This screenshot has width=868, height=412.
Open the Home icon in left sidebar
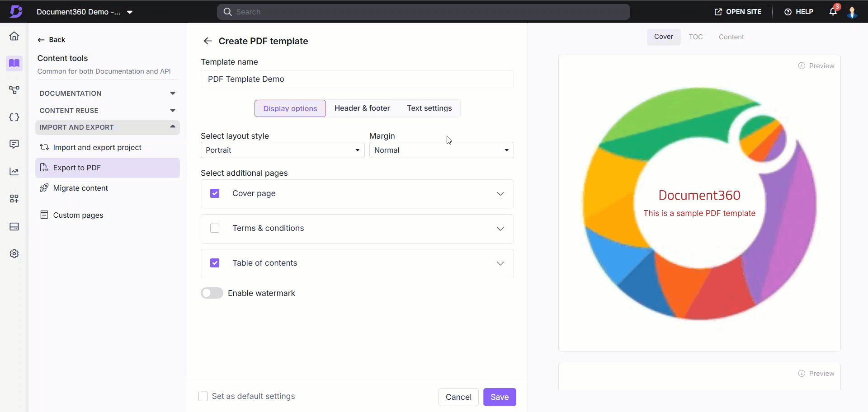[14, 36]
